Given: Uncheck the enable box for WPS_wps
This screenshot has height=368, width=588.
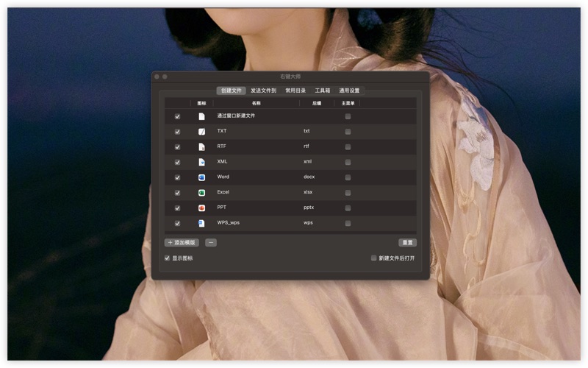Looking at the screenshot, I should (177, 224).
